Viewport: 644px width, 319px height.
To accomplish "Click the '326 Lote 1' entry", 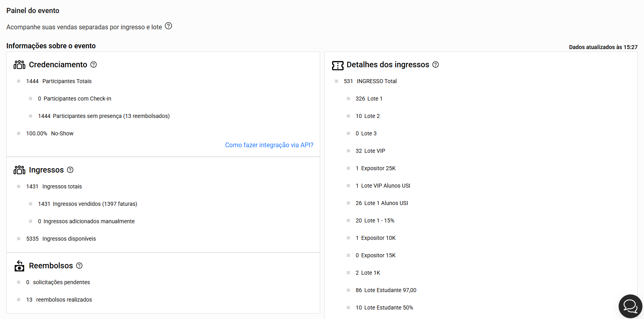I will (369, 99).
